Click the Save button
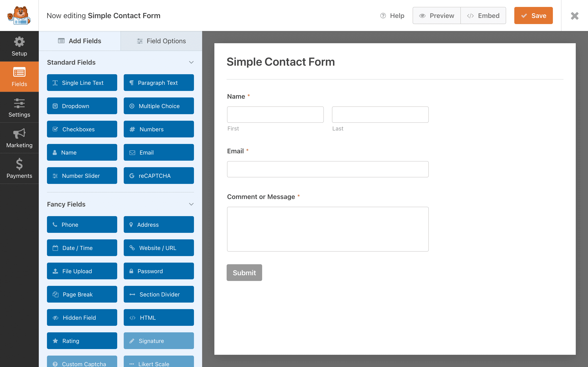588x367 pixels. pos(534,16)
